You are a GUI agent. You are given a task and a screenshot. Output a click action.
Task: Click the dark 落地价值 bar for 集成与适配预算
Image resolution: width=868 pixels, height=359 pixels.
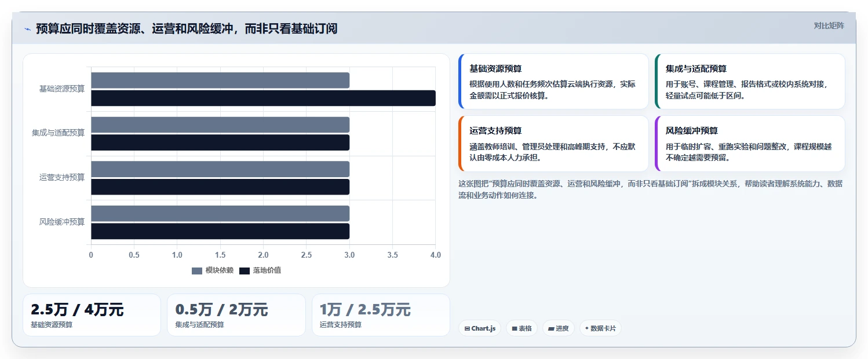pos(220,142)
